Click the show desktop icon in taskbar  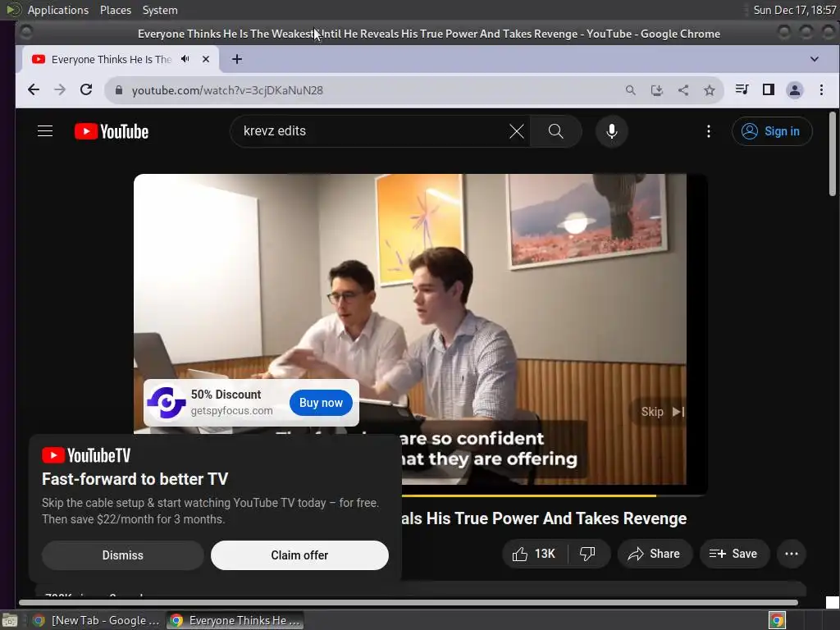(x=10, y=620)
